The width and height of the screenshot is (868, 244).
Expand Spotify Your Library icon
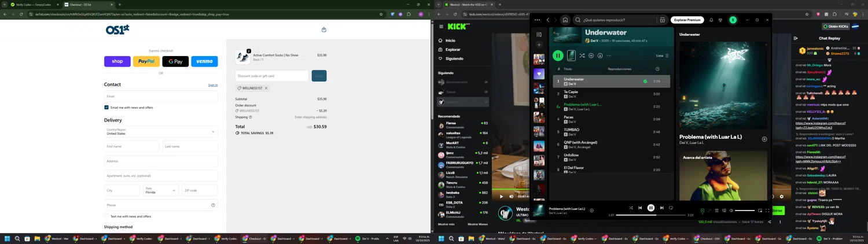pyautogui.click(x=539, y=35)
